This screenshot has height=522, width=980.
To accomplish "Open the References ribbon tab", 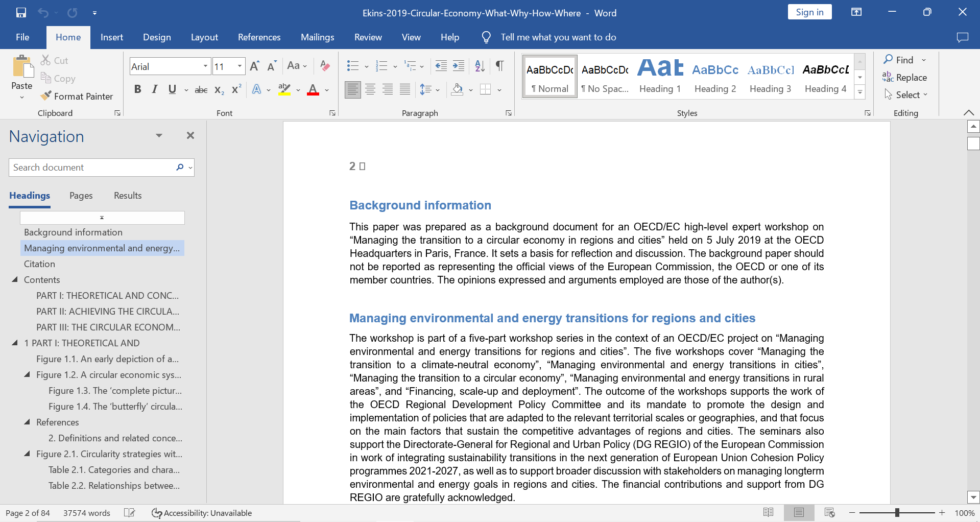I will [x=259, y=37].
